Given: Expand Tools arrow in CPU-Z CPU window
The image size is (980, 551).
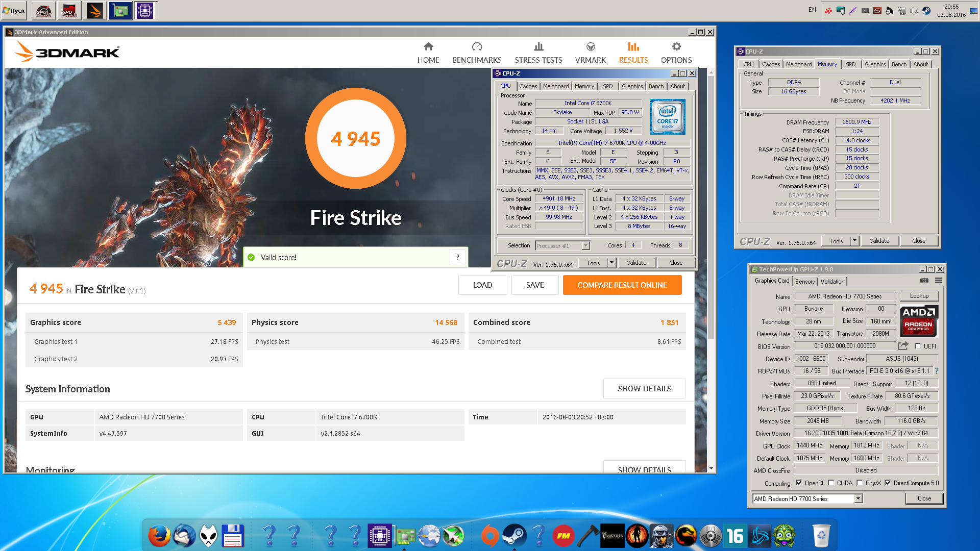Looking at the screenshot, I should click(x=611, y=263).
